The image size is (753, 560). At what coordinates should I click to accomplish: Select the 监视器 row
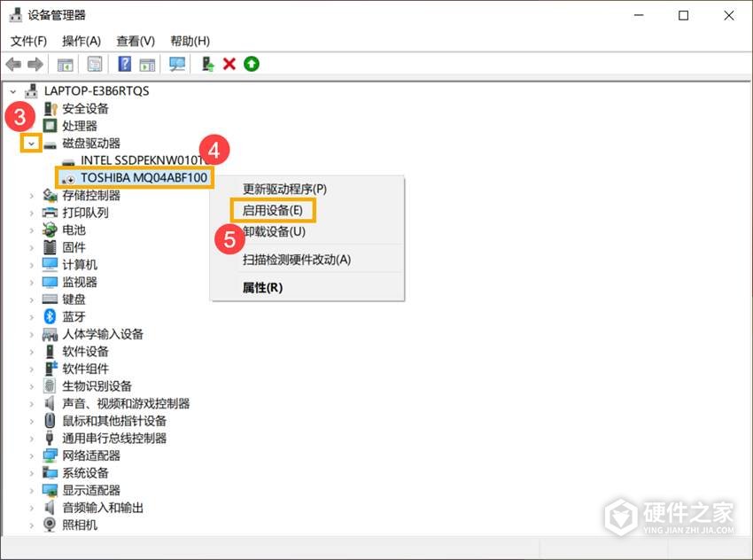[x=80, y=282]
